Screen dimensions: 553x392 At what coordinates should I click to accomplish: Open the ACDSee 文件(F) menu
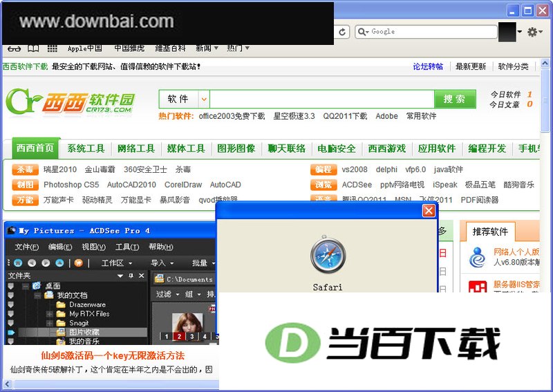27,247
